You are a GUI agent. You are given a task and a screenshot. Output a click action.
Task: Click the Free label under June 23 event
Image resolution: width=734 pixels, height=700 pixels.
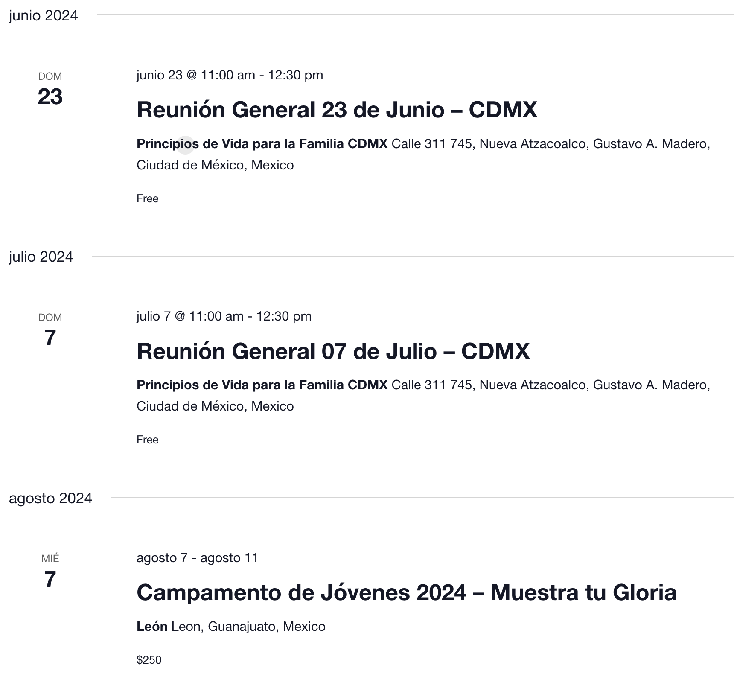(148, 198)
